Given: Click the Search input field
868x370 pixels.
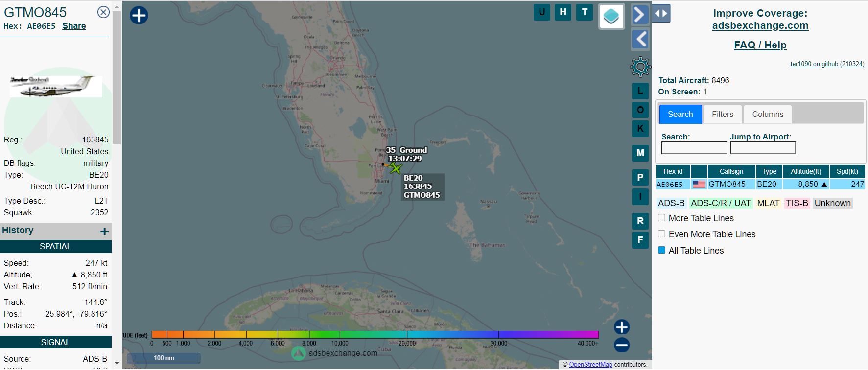Looking at the screenshot, I should [694, 148].
